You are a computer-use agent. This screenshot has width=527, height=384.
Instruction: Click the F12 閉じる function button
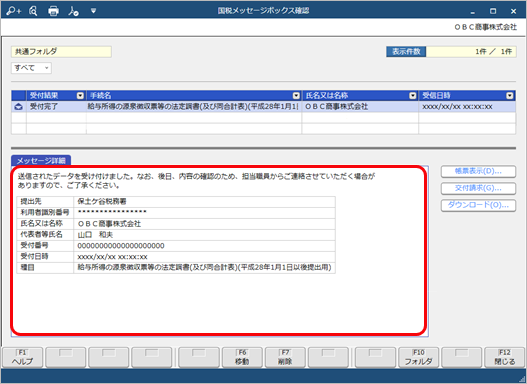click(x=504, y=357)
